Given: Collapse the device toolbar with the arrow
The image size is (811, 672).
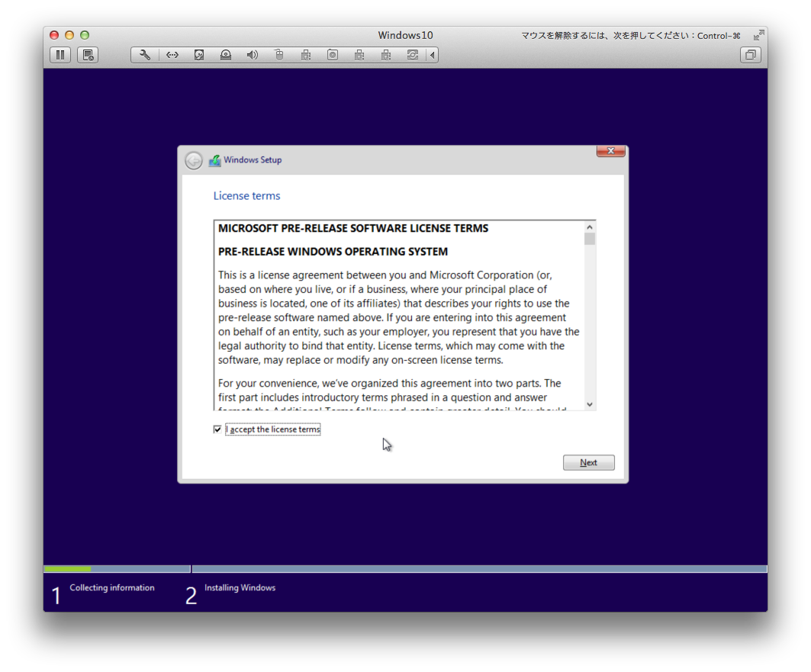Looking at the screenshot, I should click(x=433, y=55).
